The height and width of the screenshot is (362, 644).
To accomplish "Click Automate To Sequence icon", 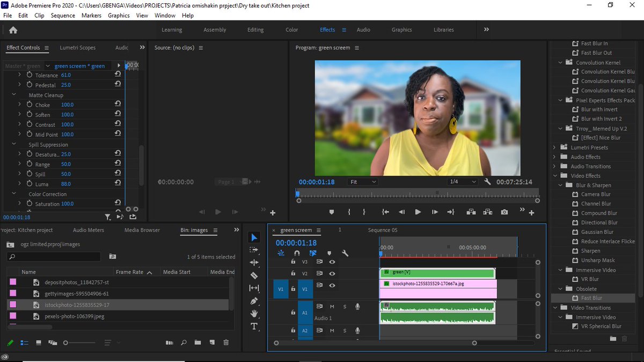I will point(170,342).
